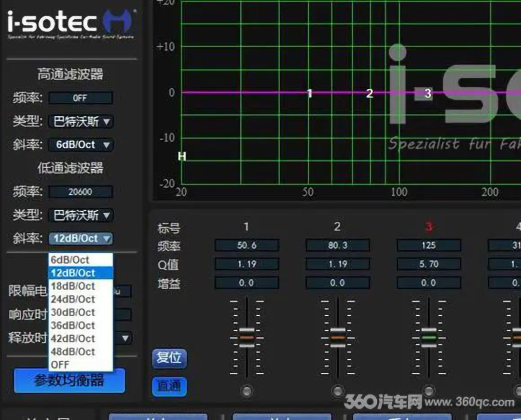Image resolution: width=521 pixels, height=420 pixels.
Task: Choose highlighted 12dB/Oct in the open slope list
Action: (81, 273)
